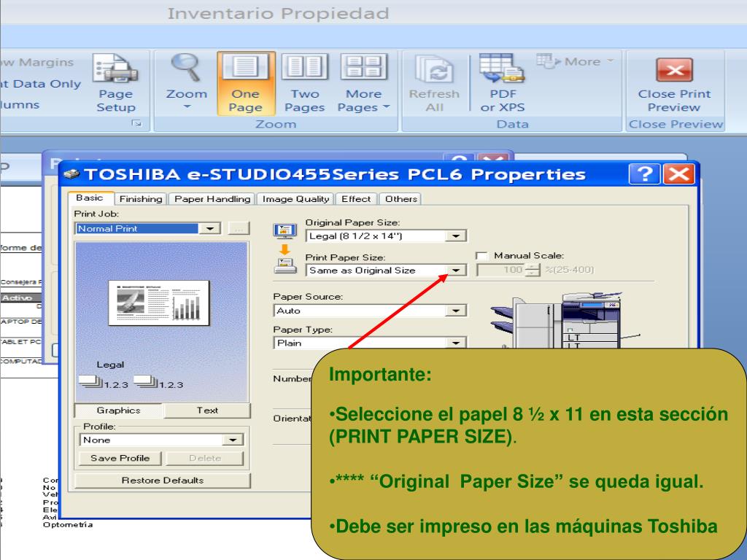Select the Basic tab

[x=90, y=198]
